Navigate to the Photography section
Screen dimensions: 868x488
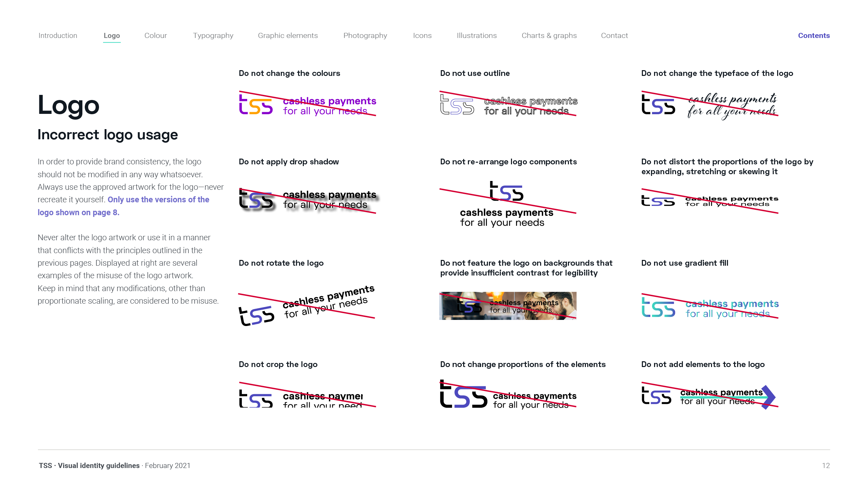click(365, 36)
